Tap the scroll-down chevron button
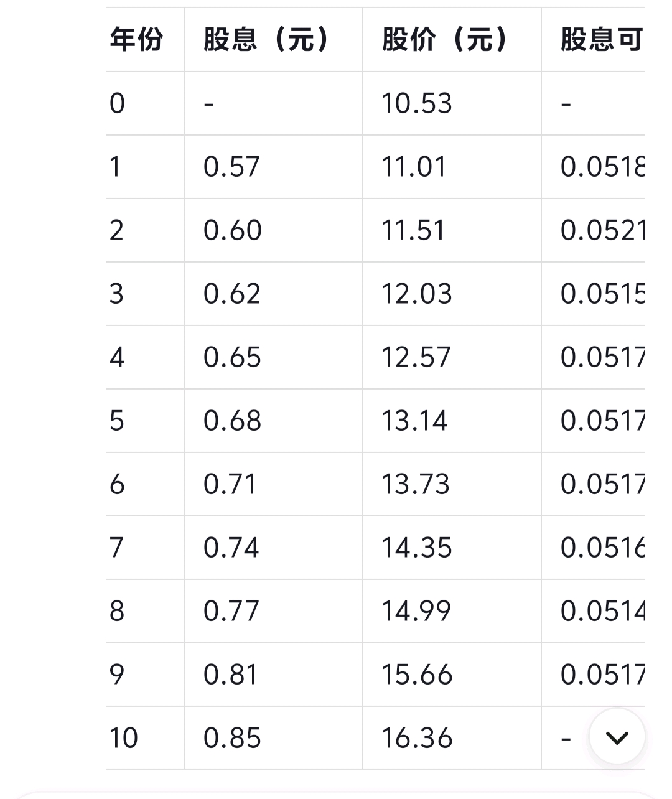The height and width of the screenshot is (799, 672). click(617, 737)
